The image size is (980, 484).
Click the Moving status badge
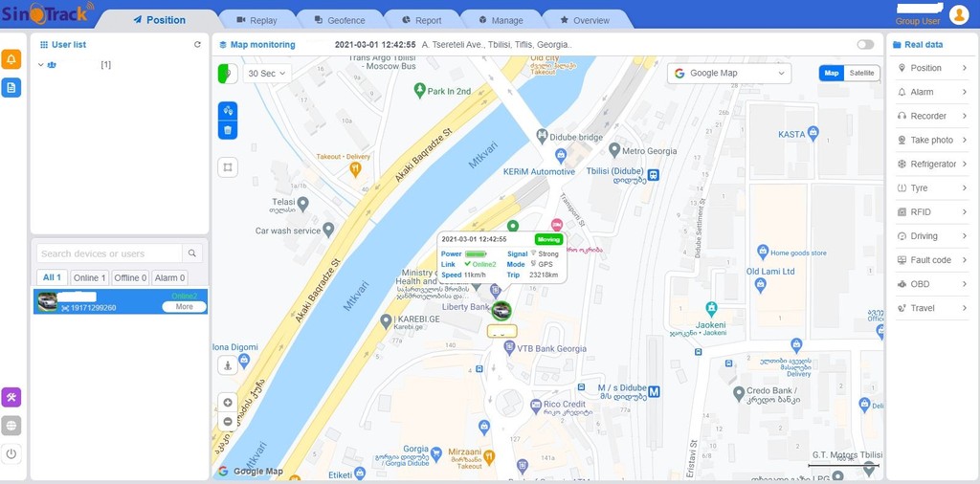pos(548,239)
